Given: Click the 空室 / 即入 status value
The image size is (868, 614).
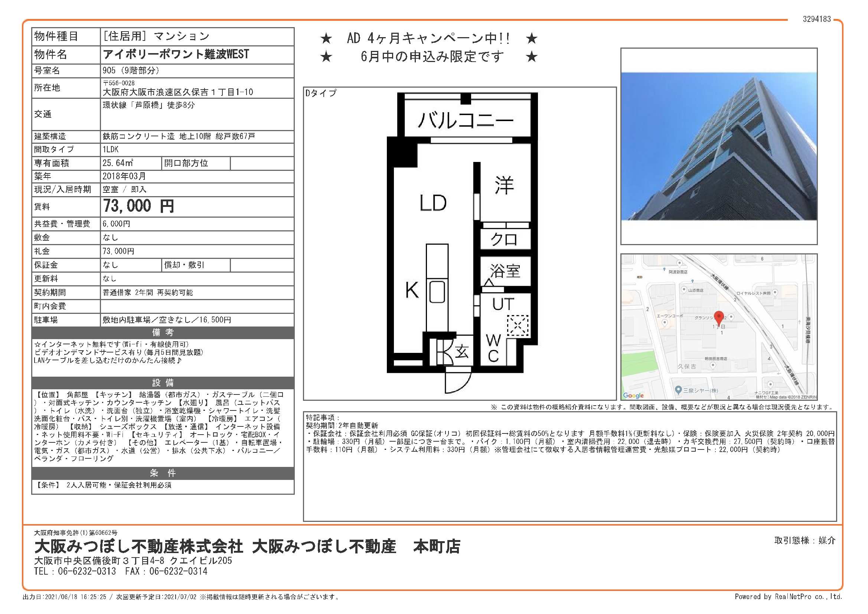Looking at the screenshot, I should click(124, 189).
